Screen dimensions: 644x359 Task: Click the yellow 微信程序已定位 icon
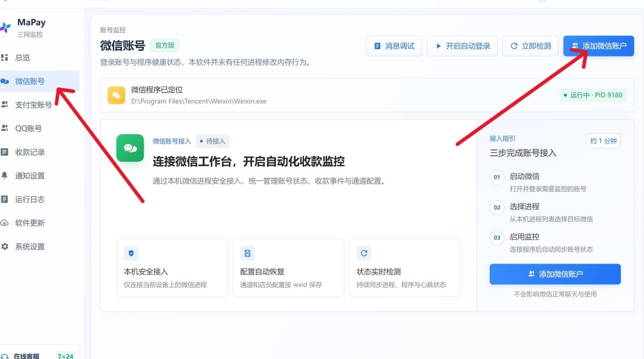point(116,95)
